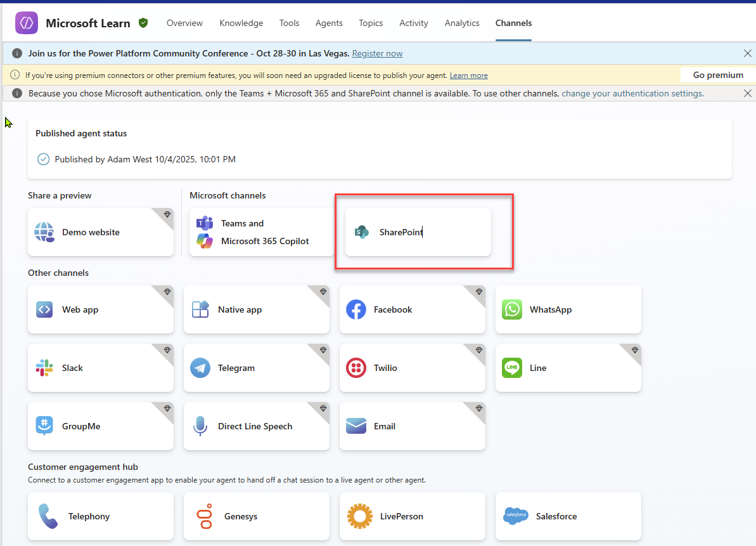
Task: Dismiss the Microsoft authentication notice
Action: 748,93
